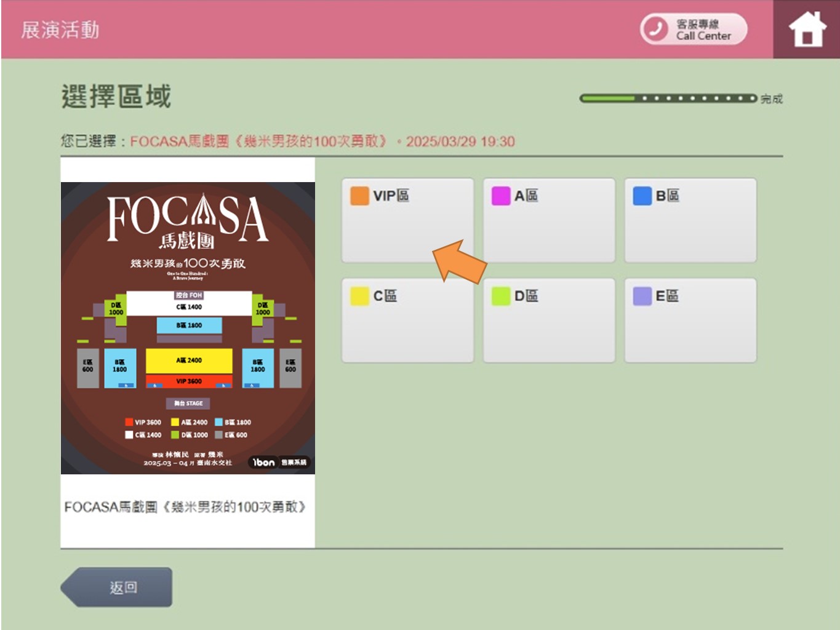
Task: Click the magenta A區 color swatch
Action: (501, 196)
